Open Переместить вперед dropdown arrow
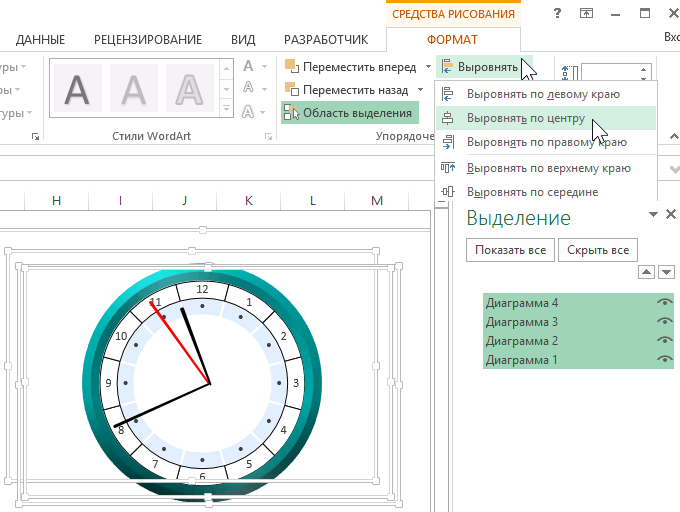The image size is (680, 512). (x=428, y=67)
